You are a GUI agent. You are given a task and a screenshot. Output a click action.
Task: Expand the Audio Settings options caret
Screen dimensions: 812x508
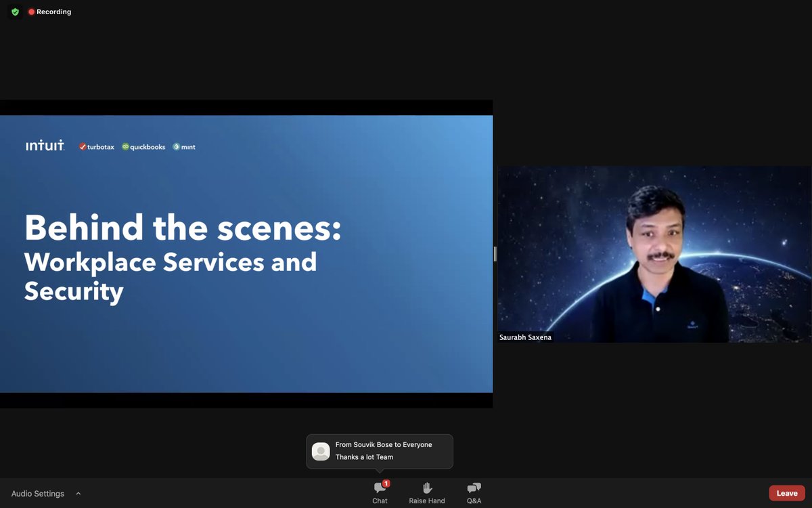tap(78, 494)
